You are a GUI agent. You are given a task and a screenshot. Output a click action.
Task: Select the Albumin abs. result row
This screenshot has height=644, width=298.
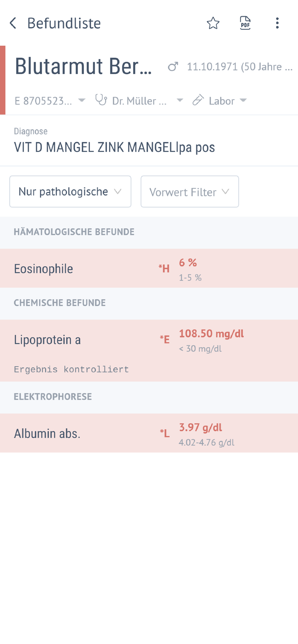pos(149,433)
